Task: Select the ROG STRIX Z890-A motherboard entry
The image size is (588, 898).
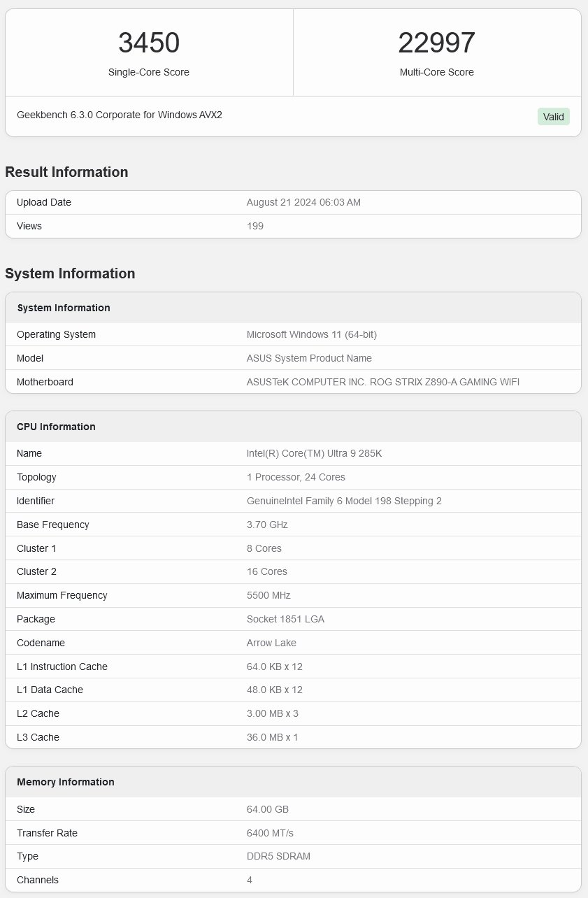Action: pyautogui.click(x=383, y=382)
